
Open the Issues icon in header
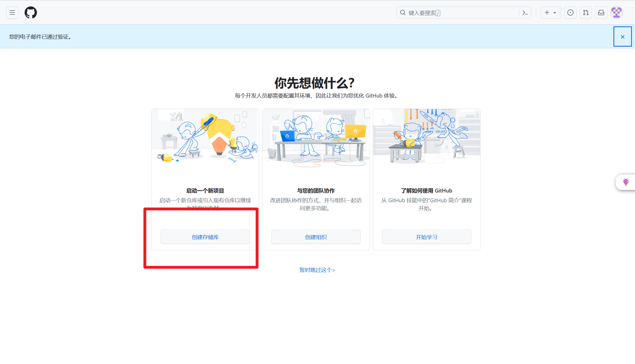(570, 13)
